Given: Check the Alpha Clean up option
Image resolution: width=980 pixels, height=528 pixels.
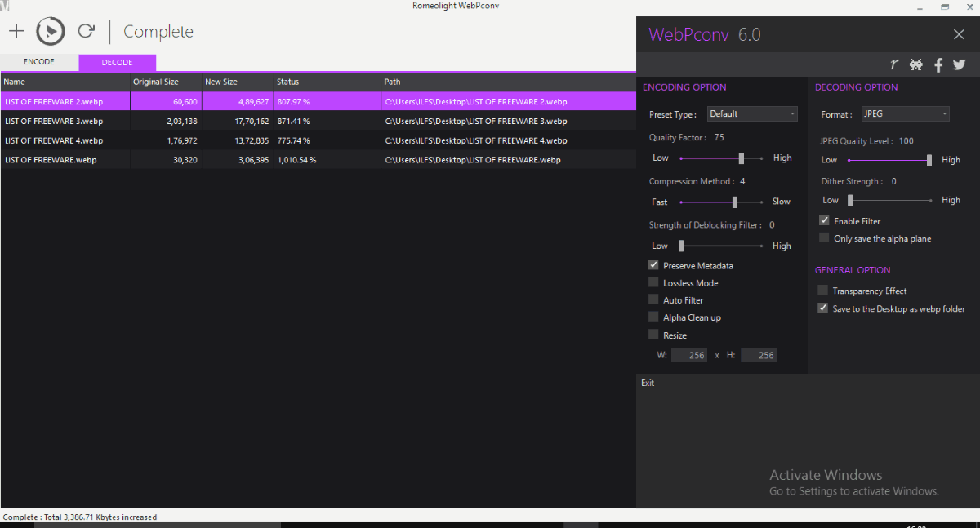Looking at the screenshot, I should click(653, 317).
